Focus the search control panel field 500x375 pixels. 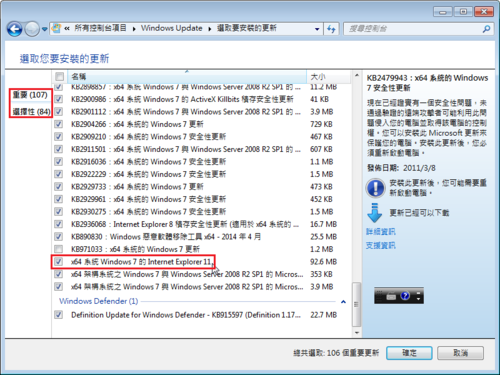pos(413,29)
